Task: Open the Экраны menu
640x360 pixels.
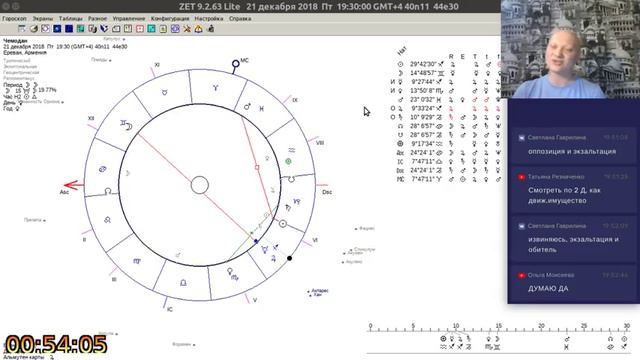Action: click(x=43, y=18)
